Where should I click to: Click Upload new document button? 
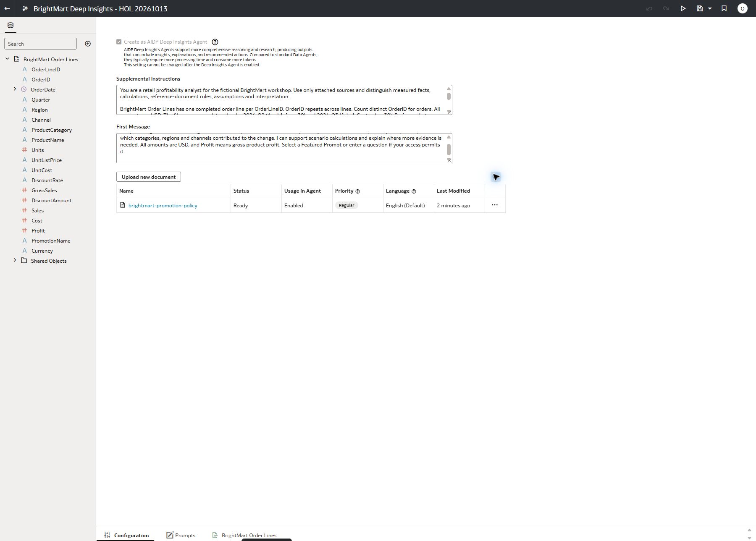(x=149, y=177)
